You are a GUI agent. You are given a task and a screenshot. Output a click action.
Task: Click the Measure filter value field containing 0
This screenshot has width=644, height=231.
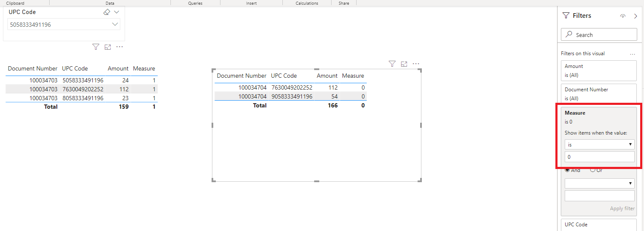coord(599,157)
